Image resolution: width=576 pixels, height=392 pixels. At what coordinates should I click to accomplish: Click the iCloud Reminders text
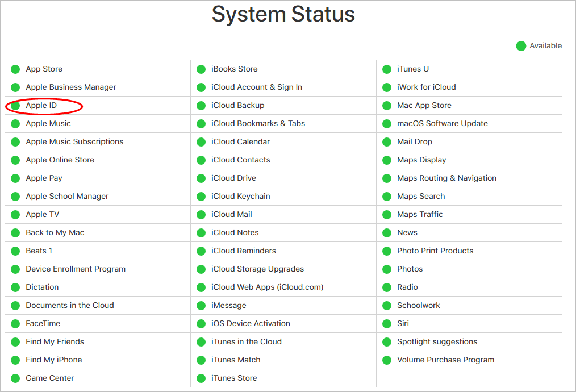pos(243,251)
